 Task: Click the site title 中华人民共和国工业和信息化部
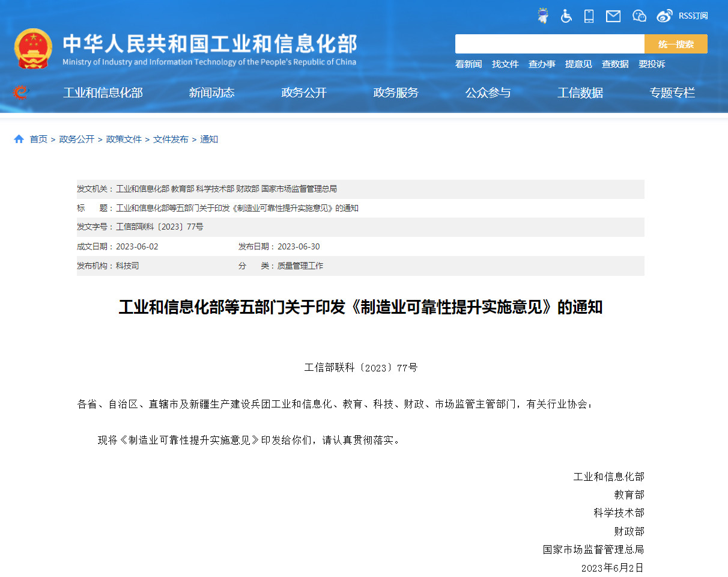click(210, 43)
